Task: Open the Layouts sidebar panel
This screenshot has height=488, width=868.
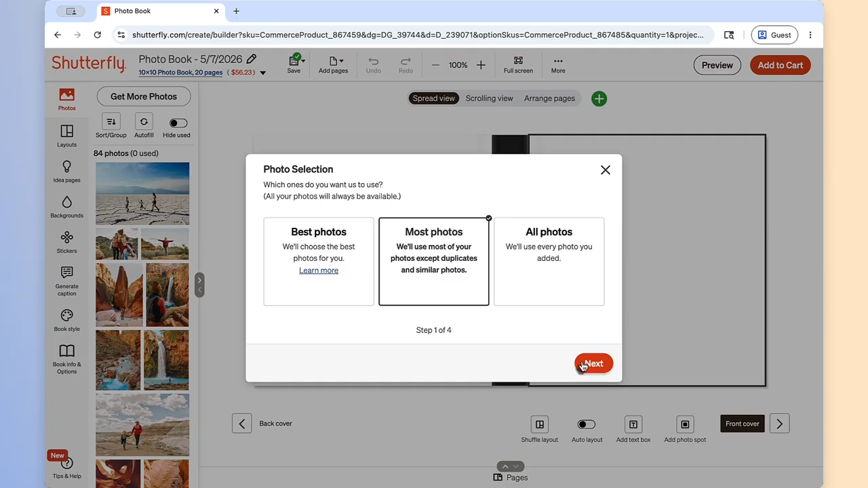Action: coord(66,136)
